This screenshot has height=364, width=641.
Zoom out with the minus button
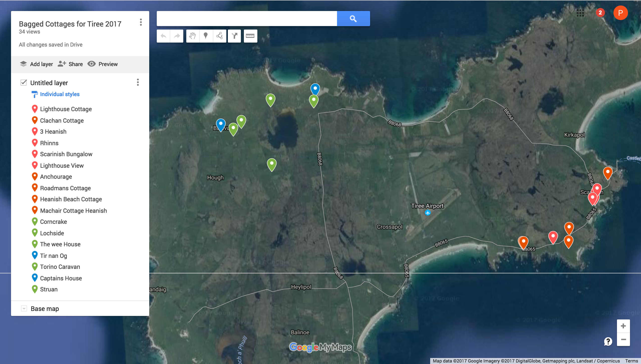pos(623,339)
